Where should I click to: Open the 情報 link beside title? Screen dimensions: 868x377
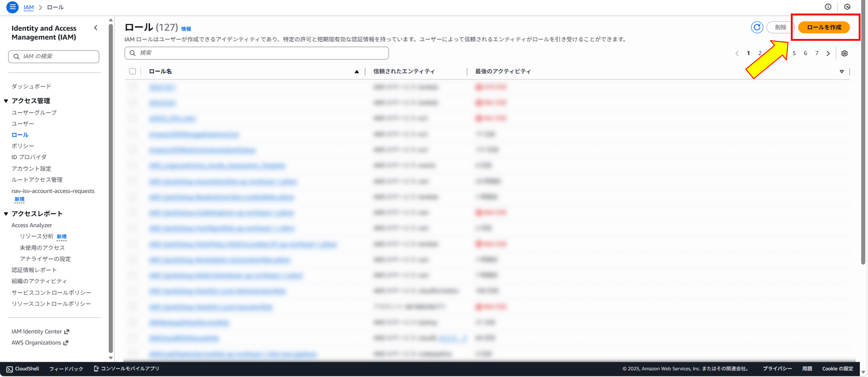(186, 29)
